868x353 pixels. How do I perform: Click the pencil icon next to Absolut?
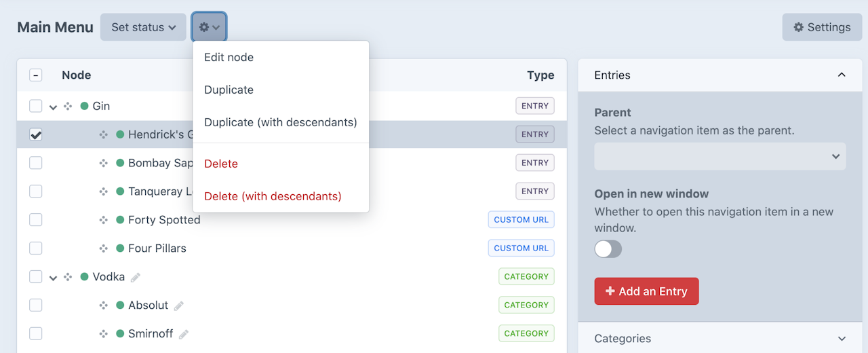[179, 305]
